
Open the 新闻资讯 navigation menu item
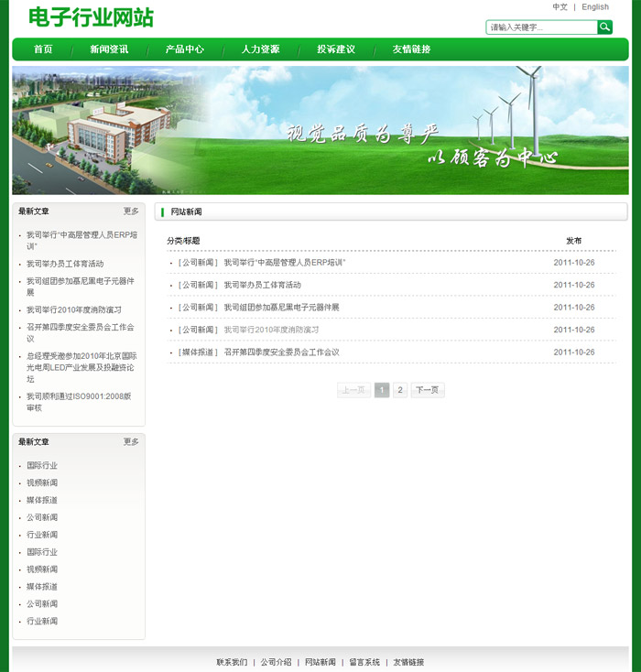click(x=109, y=49)
